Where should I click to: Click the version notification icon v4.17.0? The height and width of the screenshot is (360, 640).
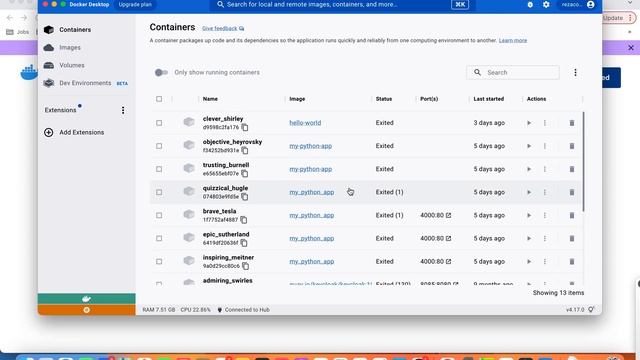pos(591,310)
